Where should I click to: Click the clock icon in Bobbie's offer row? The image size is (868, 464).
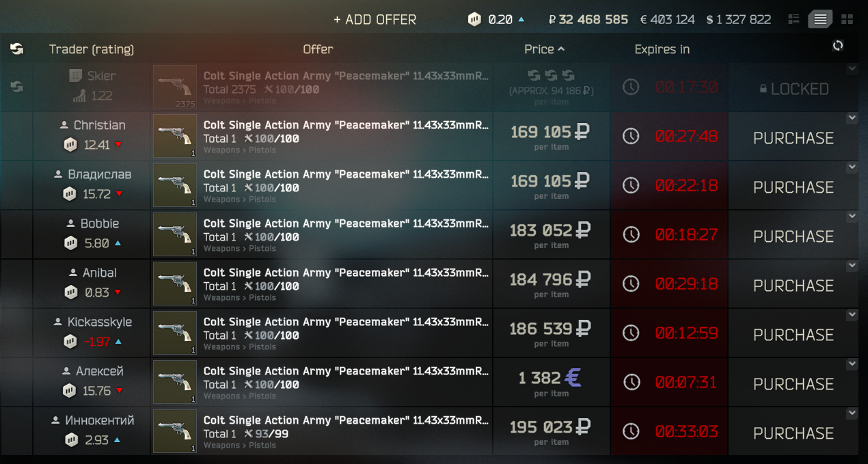[x=631, y=234]
